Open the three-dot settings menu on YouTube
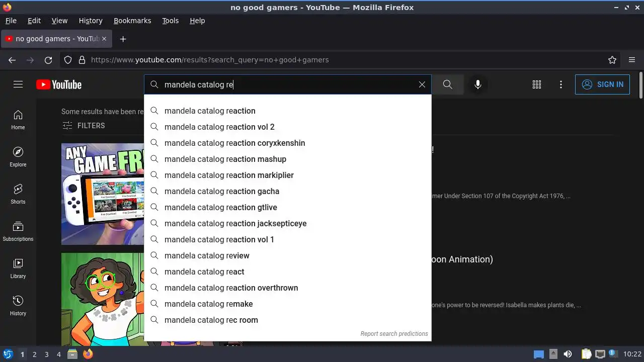This screenshot has height=362, width=644. click(561, 84)
